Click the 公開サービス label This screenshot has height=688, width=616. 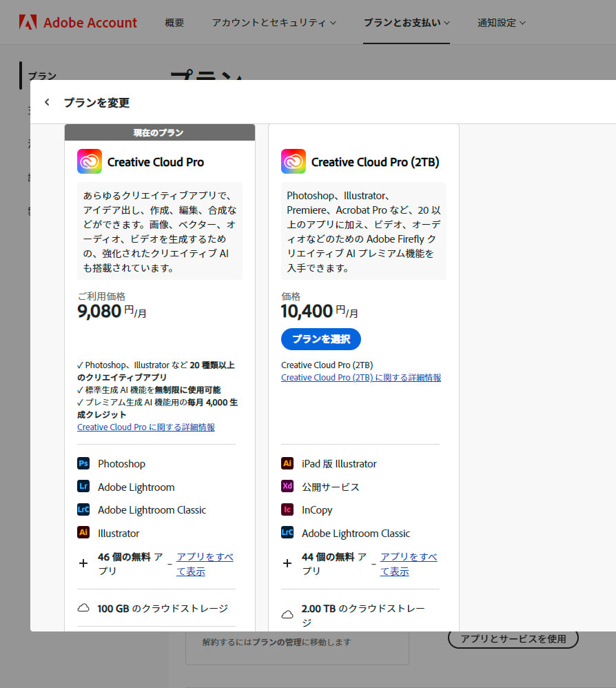[330, 487]
